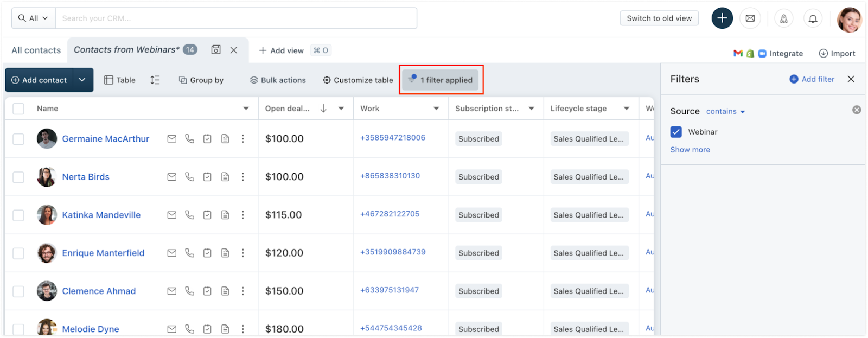The height and width of the screenshot is (338, 868).
Task: Click the 1 filter applied button
Action: pos(441,80)
